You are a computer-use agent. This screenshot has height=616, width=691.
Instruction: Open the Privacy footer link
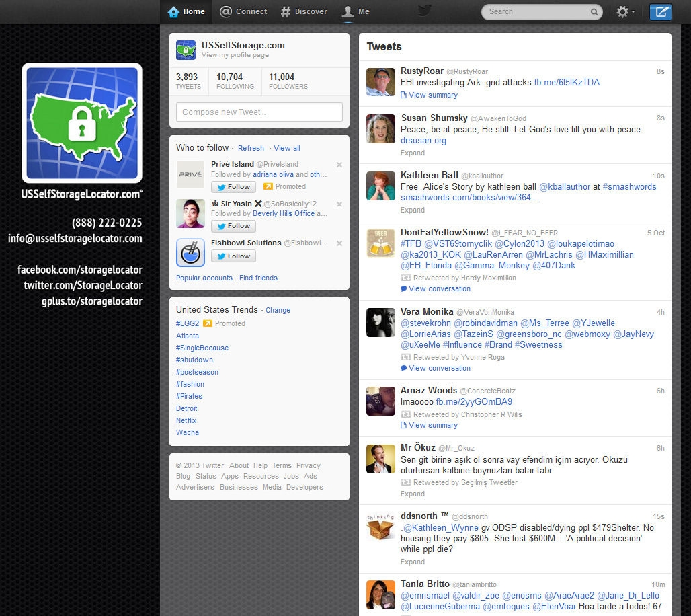pos(308,465)
